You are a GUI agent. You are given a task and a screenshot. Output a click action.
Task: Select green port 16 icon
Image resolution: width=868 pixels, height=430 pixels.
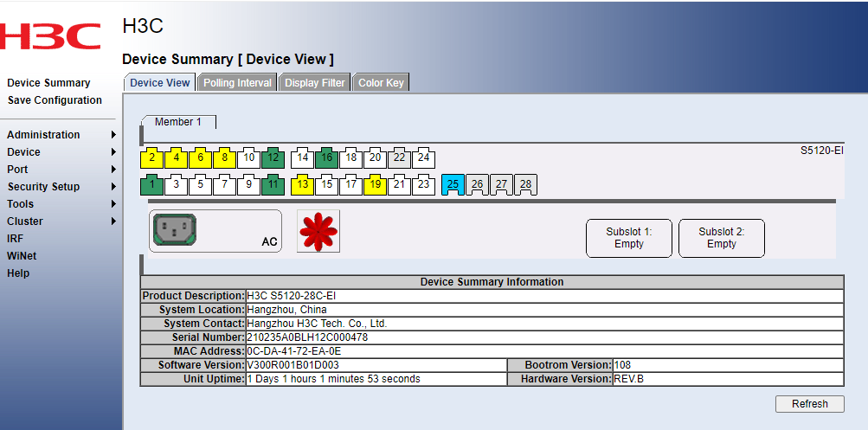click(326, 158)
